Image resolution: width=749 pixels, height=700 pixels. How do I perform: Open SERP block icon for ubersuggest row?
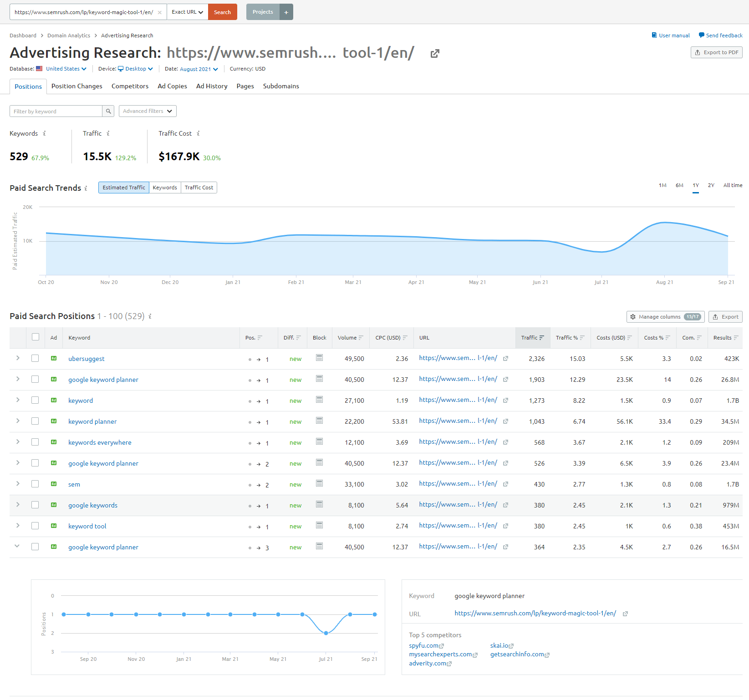tap(320, 358)
